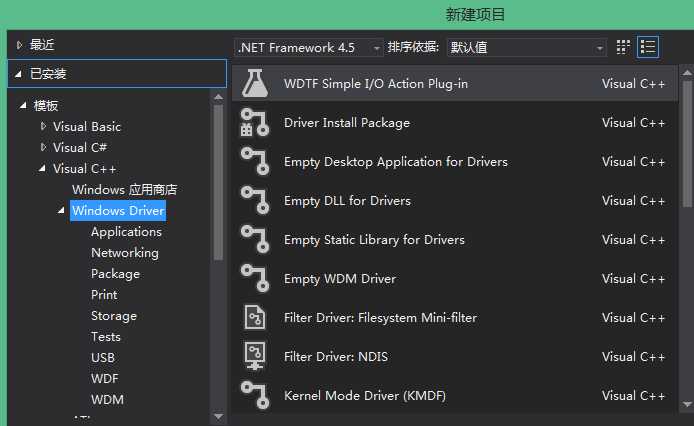Select Visual C++ template category

click(x=84, y=169)
